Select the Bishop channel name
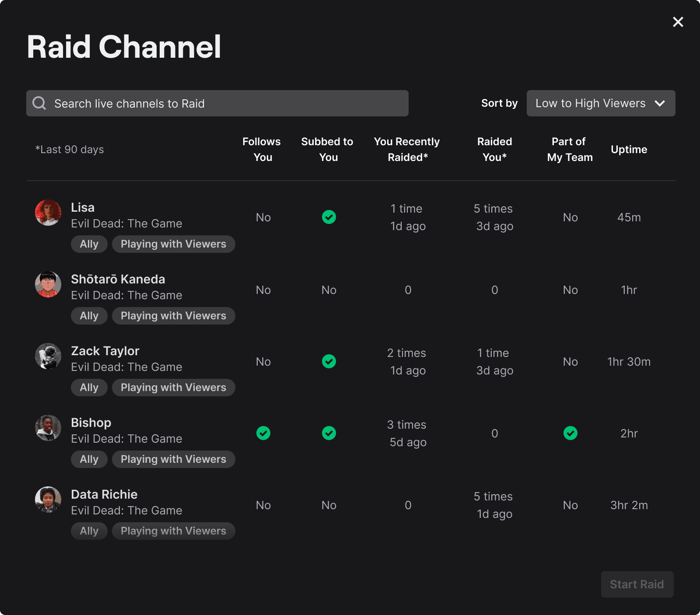Viewport: 700px width, 615px height. (x=91, y=423)
